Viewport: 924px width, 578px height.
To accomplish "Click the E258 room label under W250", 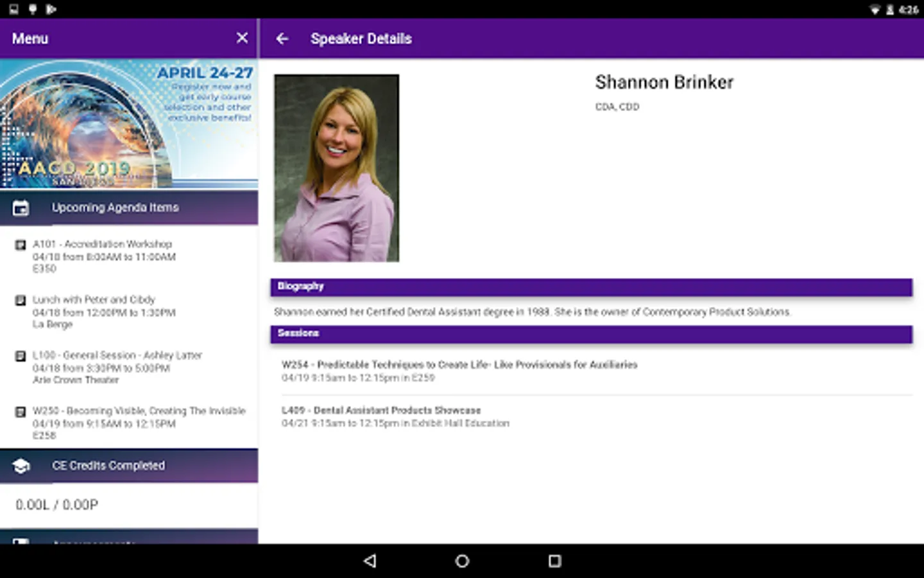I will pyautogui.click(x=44, y=435).
